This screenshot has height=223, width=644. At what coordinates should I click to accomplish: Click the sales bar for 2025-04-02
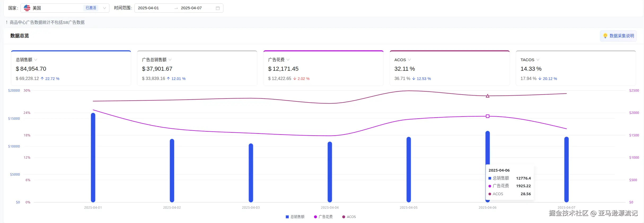point(172,171)
